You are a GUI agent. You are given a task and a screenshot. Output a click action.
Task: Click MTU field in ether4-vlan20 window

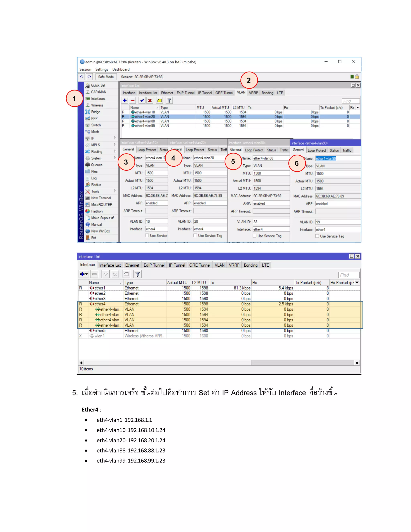coord(210,173)
